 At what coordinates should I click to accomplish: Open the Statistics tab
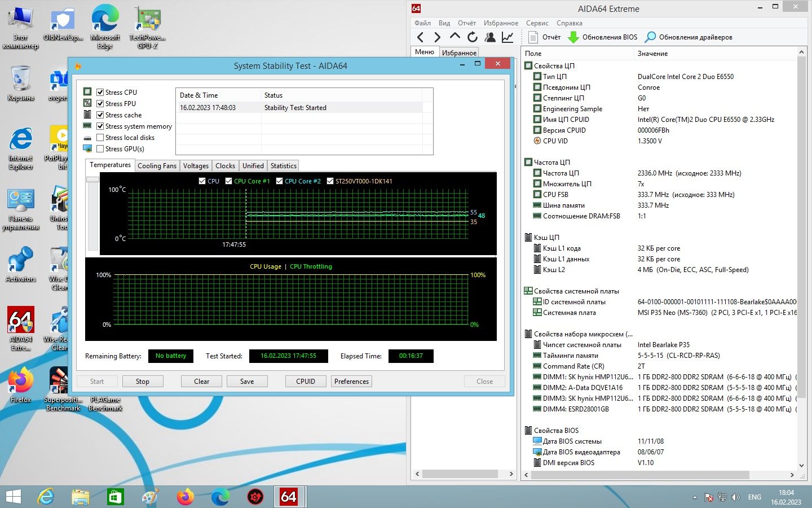coord(283,166)
